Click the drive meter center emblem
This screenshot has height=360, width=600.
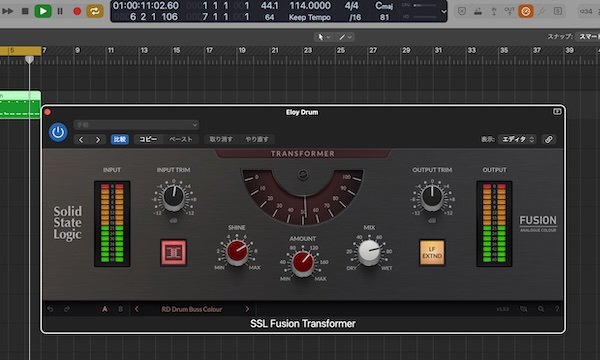click(303, 175)
